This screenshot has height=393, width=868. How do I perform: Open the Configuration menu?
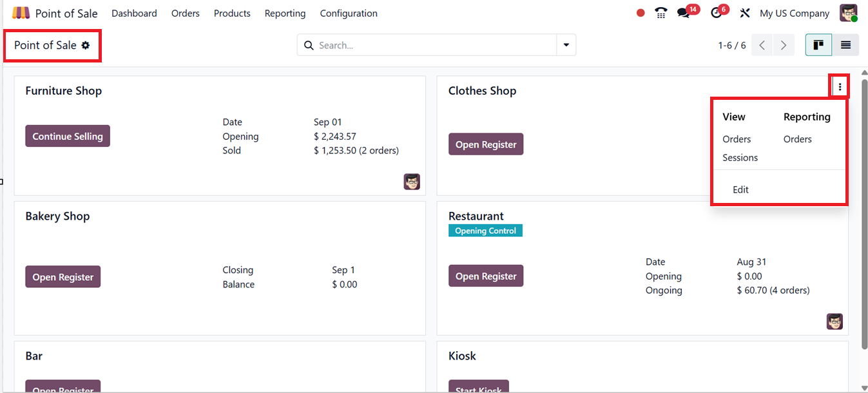[x=349, y=14]
